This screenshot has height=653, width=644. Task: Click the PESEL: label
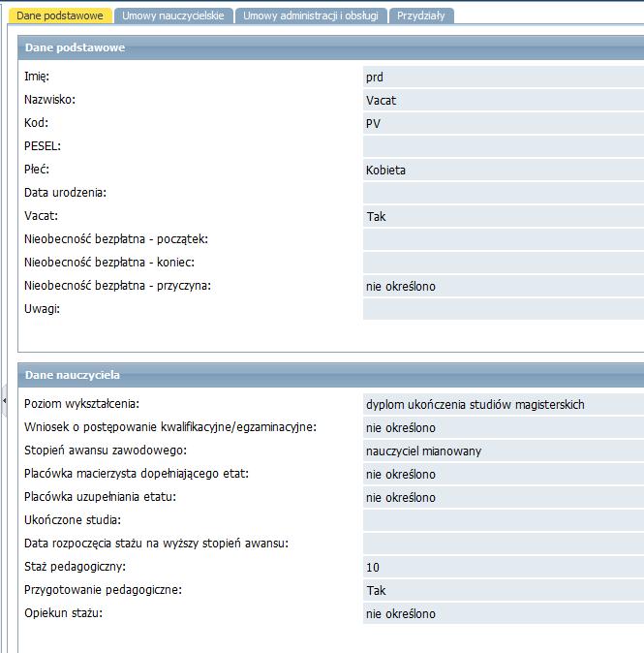click(x=43, y=146)
